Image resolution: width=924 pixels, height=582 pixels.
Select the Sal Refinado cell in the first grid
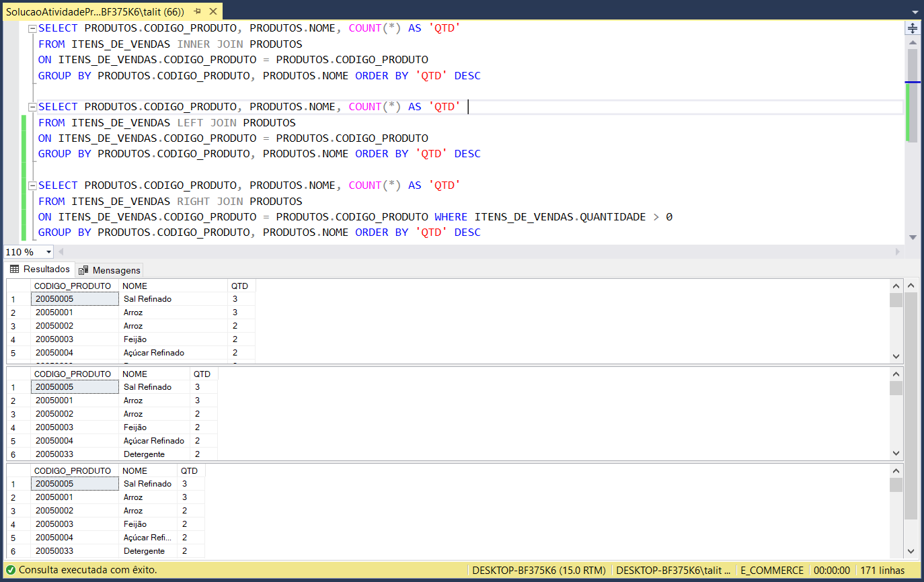(174, 299)
